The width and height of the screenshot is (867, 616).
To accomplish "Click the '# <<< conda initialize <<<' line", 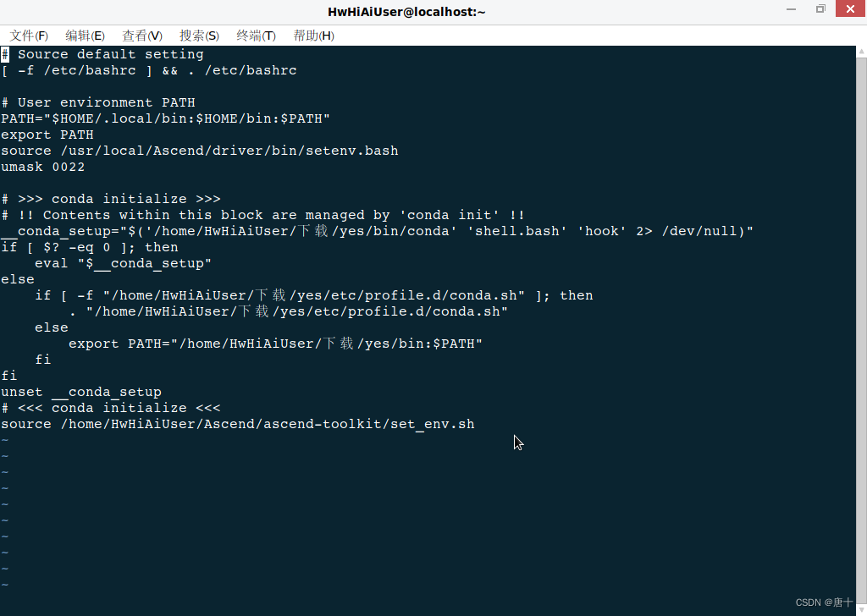I will coord(111,408).
